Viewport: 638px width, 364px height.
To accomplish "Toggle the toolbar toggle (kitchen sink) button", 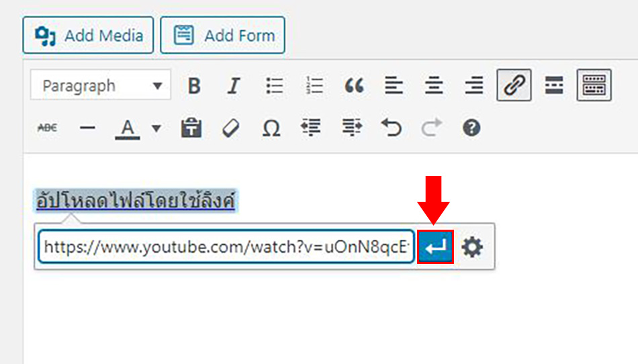I will pyautogui.click(x=594, y=85).
